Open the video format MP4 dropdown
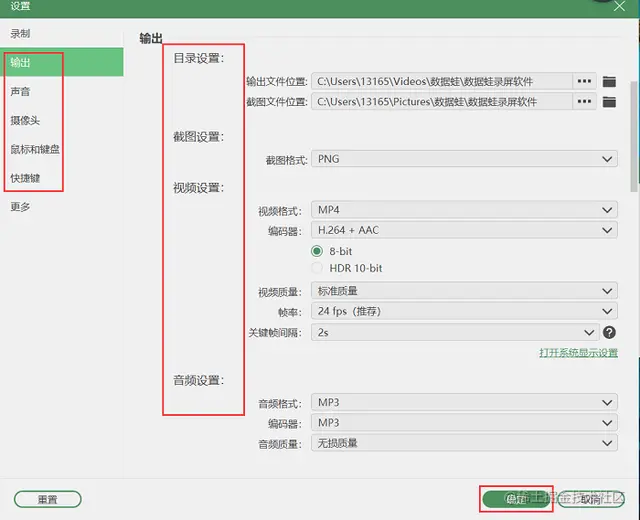This screenshot has height=520, width=640. pyautogui.click(x=464, y=210)
